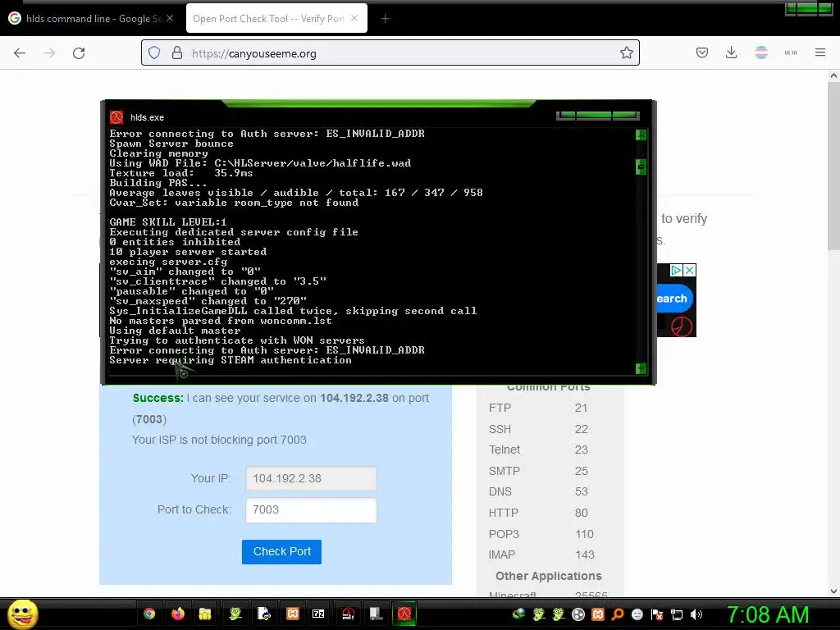Screen dimensions: 840x630
Task: Click the orange XAMPP icon in system tray
Action: [x=597, y=614]
